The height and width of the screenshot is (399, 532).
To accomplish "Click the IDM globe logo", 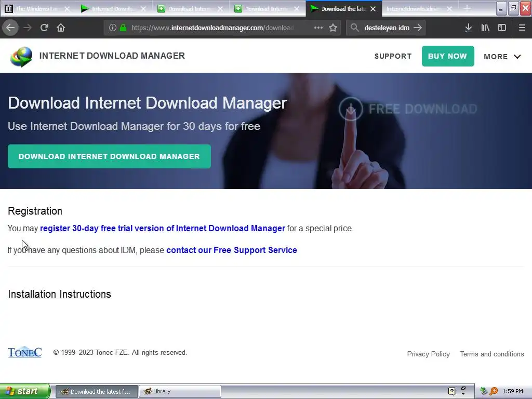I will point(21,57).
